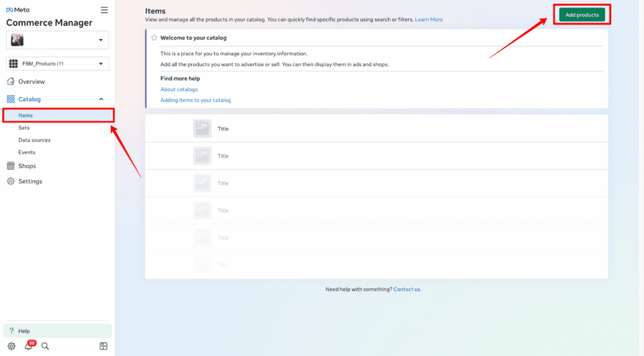Click the Catalog grid icon
This screenshot has width=644, height=356.
tap(11, 99)
